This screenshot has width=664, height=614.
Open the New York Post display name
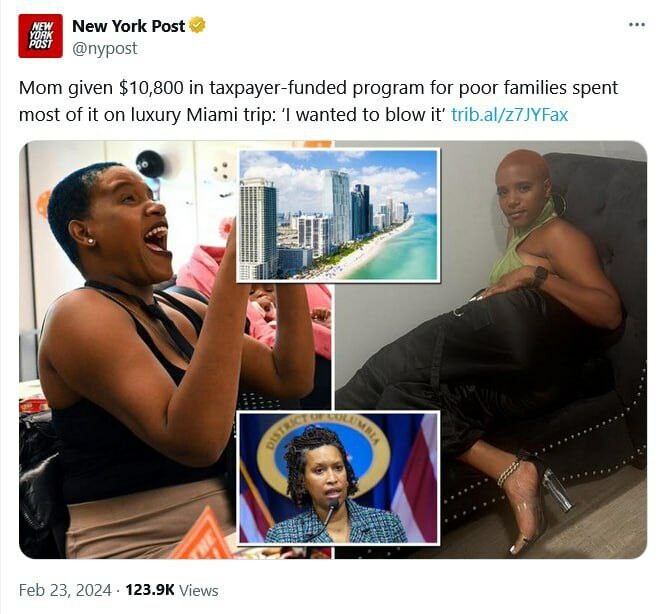point(129,26)
